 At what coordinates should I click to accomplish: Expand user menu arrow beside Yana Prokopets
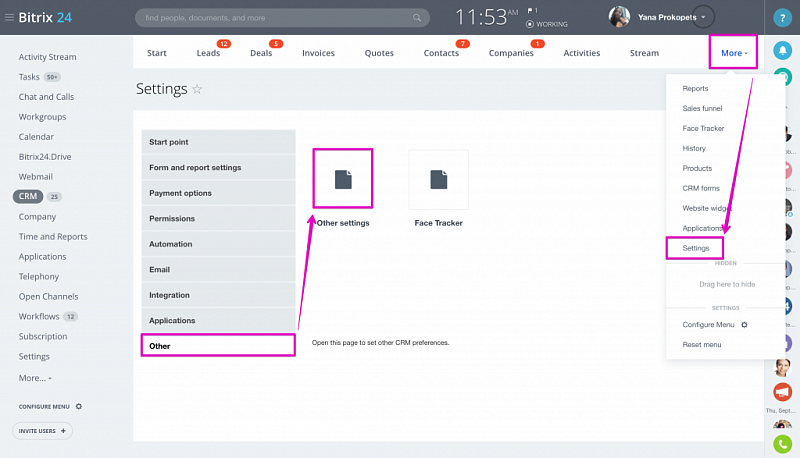(x=704, y=17)
